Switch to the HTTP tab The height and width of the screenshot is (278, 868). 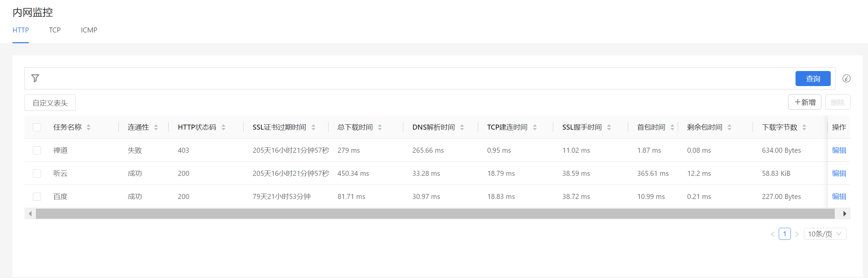20,30
